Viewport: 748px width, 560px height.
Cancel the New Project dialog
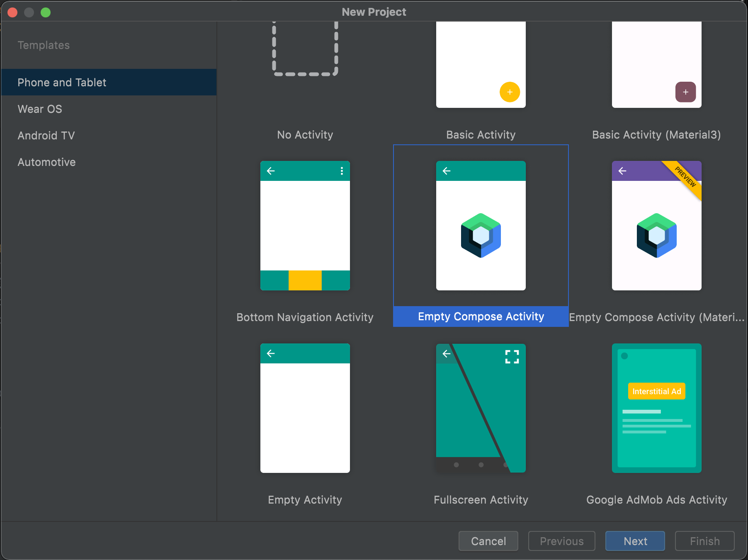(488, 541)
